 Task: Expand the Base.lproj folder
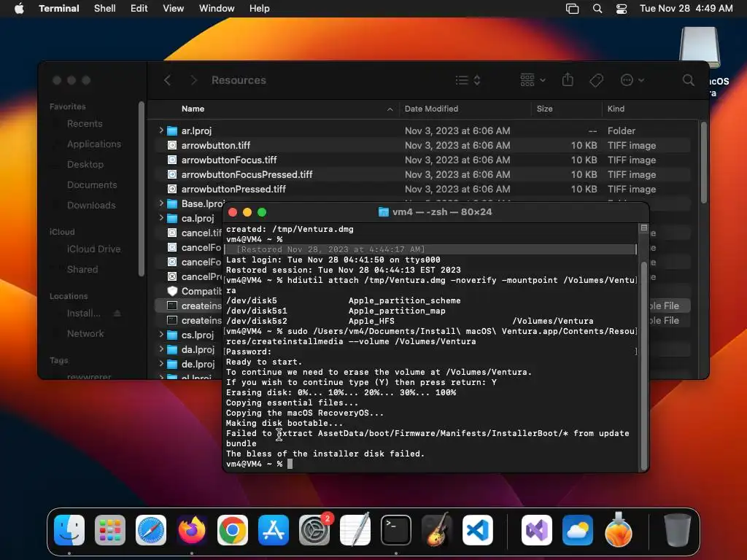pos(161,203)
